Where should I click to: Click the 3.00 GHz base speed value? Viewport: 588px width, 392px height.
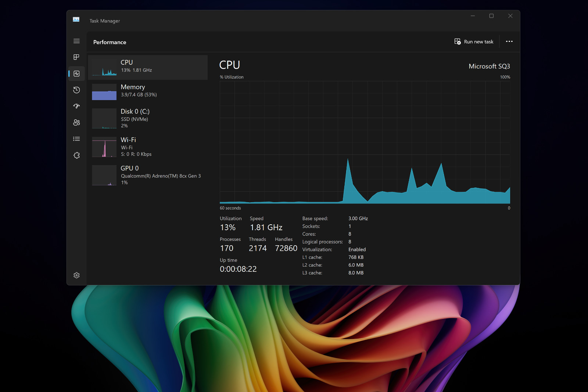pyautogui.click(x=358, y=218)
